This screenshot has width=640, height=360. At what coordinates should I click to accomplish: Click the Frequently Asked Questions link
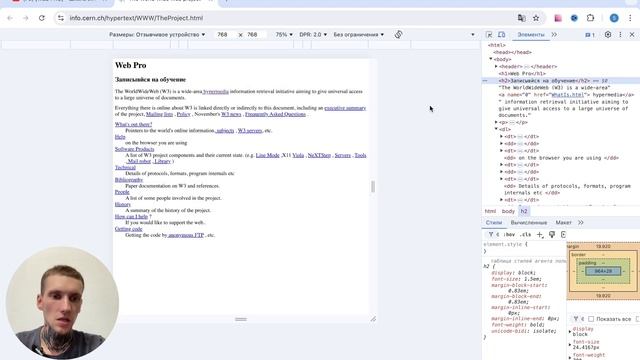click(x=275, y=114)
